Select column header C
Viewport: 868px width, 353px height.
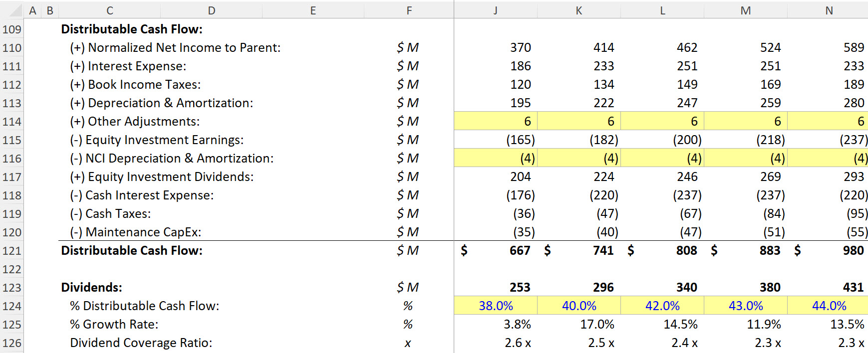[110, 10]
